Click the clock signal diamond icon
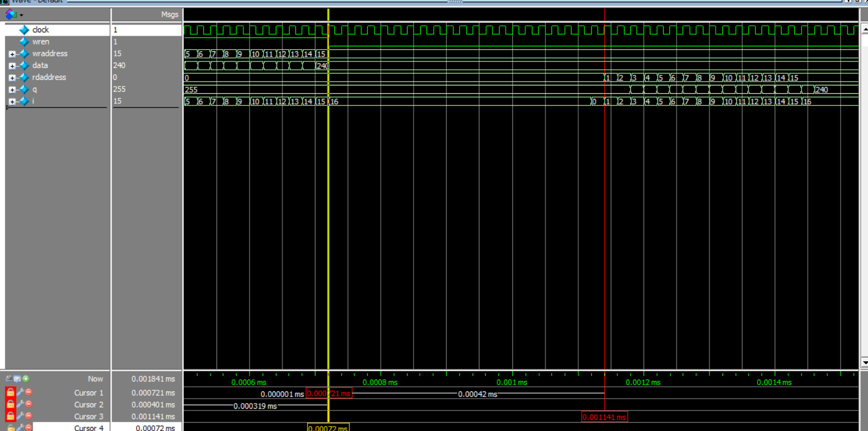The width and height of the screenshot is (868, 431). tap(23, 30)
